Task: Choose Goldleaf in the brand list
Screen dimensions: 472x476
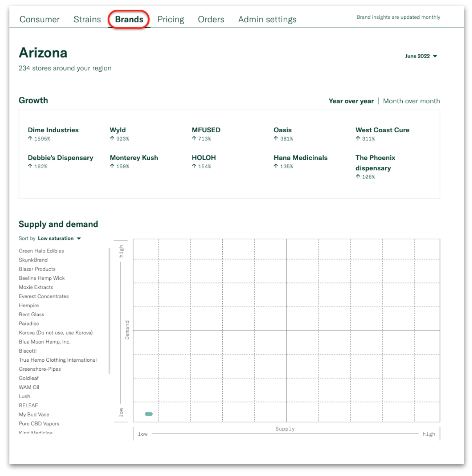Action: 29,378
